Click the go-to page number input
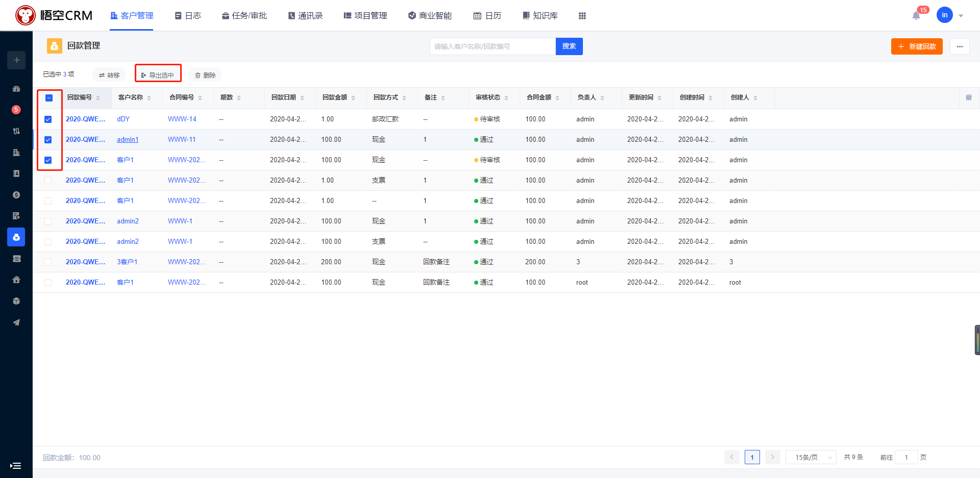The image size is (980, 478). click(x=906, y=457)
